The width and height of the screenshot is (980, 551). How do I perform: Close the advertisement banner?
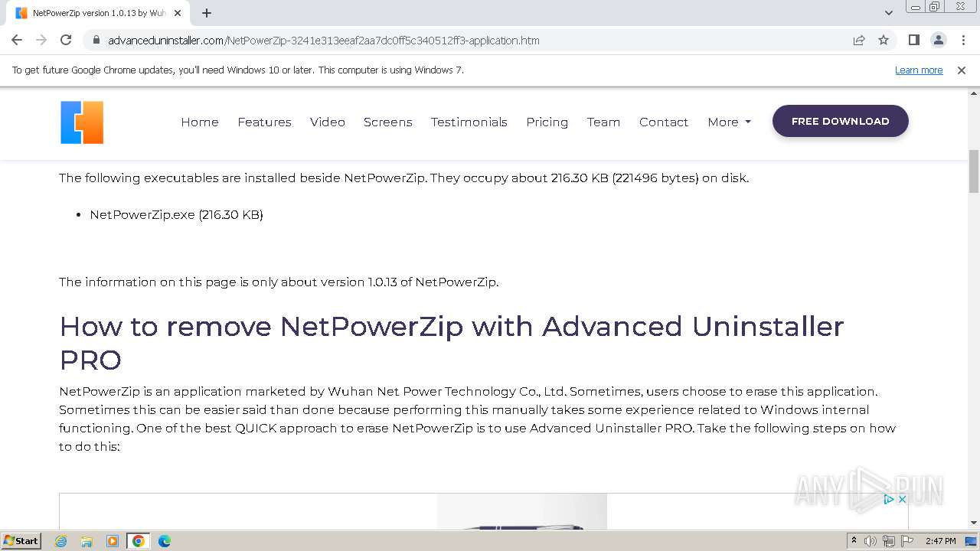(x=902, y=499)
